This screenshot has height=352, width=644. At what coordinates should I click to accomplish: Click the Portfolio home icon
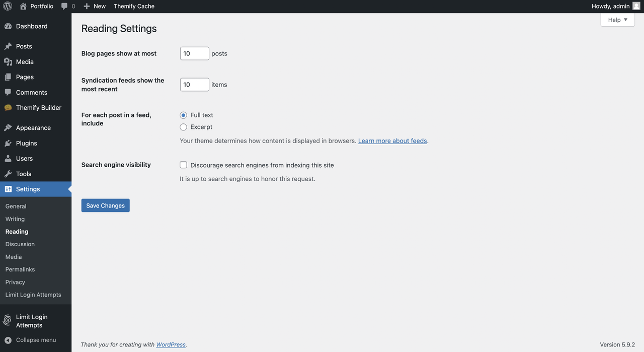pos(23,6)
